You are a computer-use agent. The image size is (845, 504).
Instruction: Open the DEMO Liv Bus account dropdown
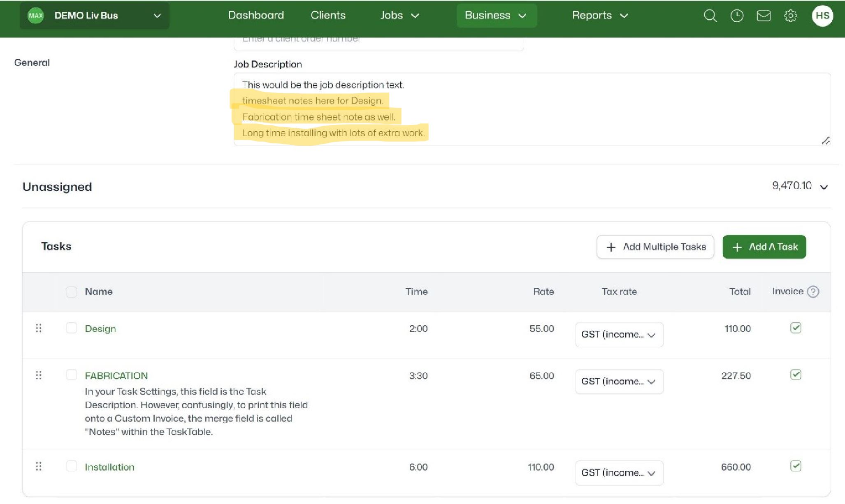pos(95,16)
